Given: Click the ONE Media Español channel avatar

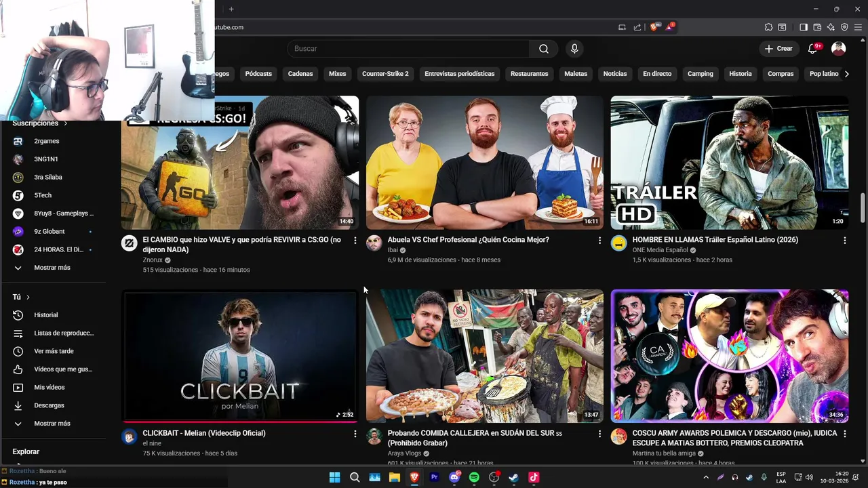Looking at the screenshot, I should (618, 243).
